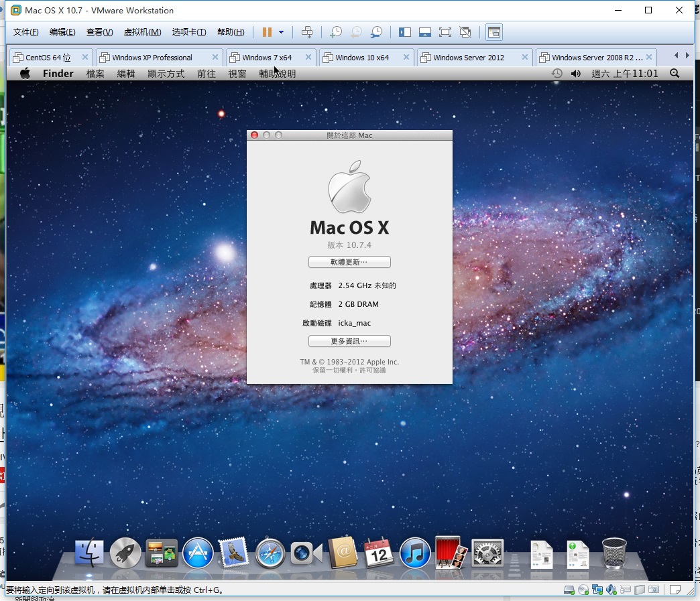Close the Windows 7 x64 tab
Screen dimensions: 700x601
coord(308,57)
